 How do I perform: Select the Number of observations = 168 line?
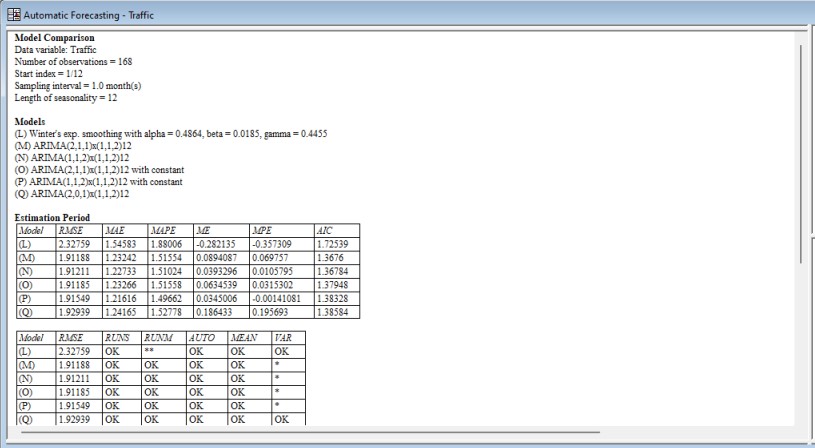pos(74,62)
